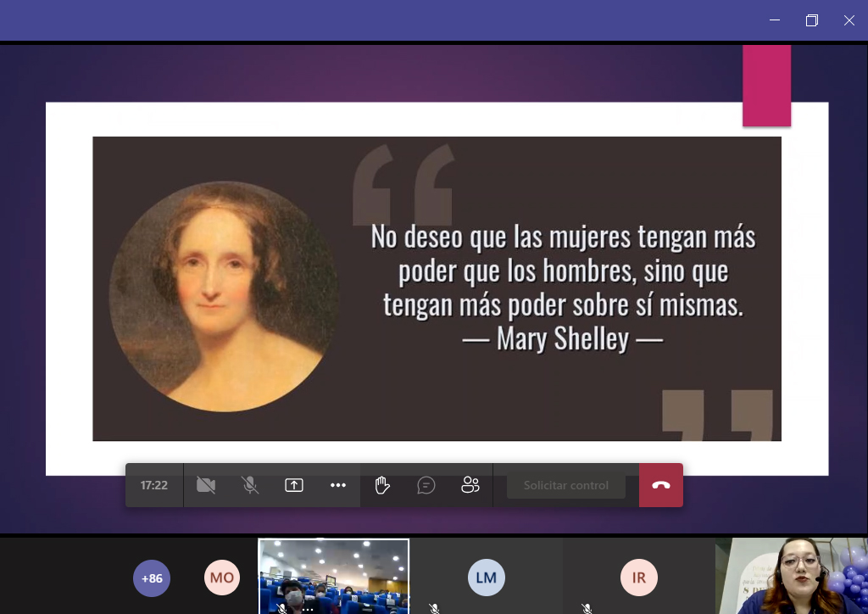Click the muted mic icon under IR
Image resolution: width=868 pixels, height=614 pixels.
tap(586, 608)
